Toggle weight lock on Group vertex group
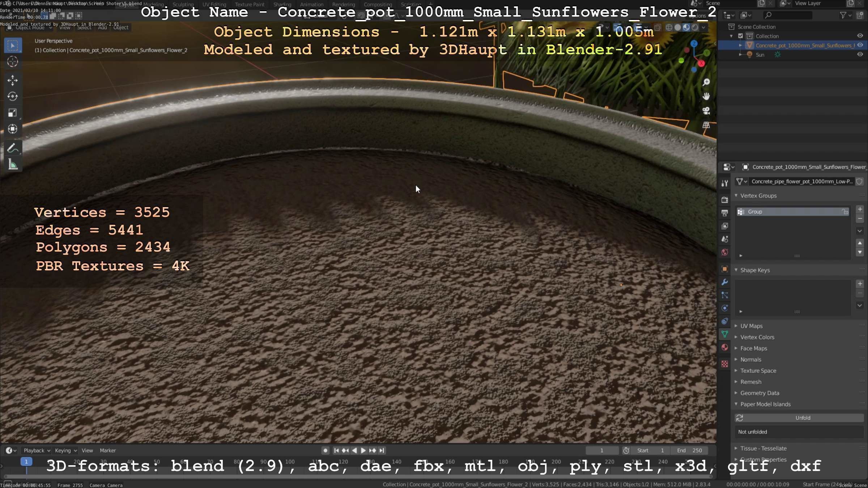 (845, 212)
